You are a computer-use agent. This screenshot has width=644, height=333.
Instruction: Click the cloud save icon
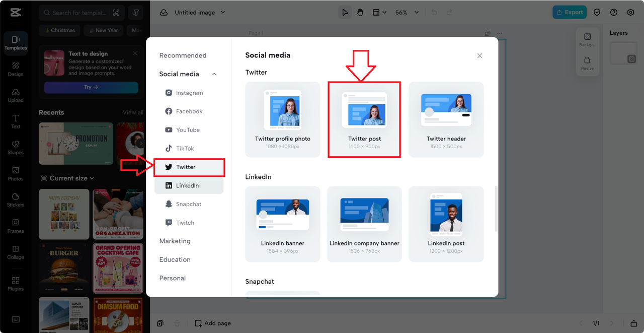tap(164, 13)
